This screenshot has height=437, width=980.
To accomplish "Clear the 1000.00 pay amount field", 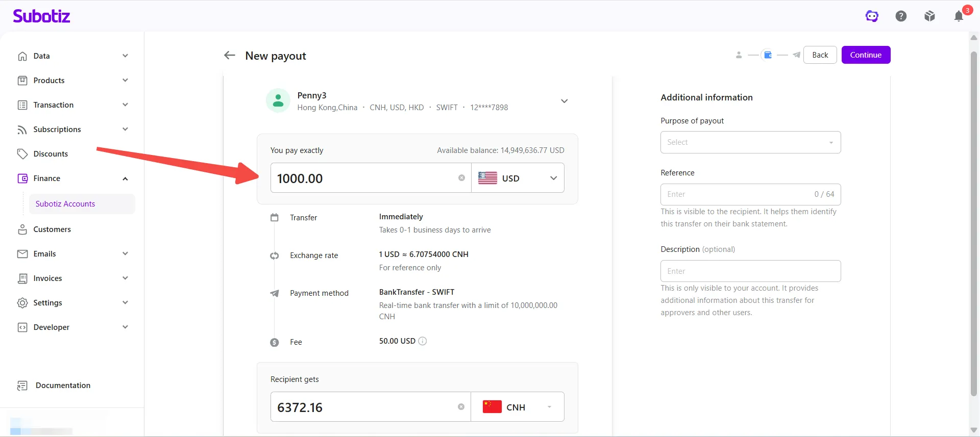I will click(x=461, y=178).
